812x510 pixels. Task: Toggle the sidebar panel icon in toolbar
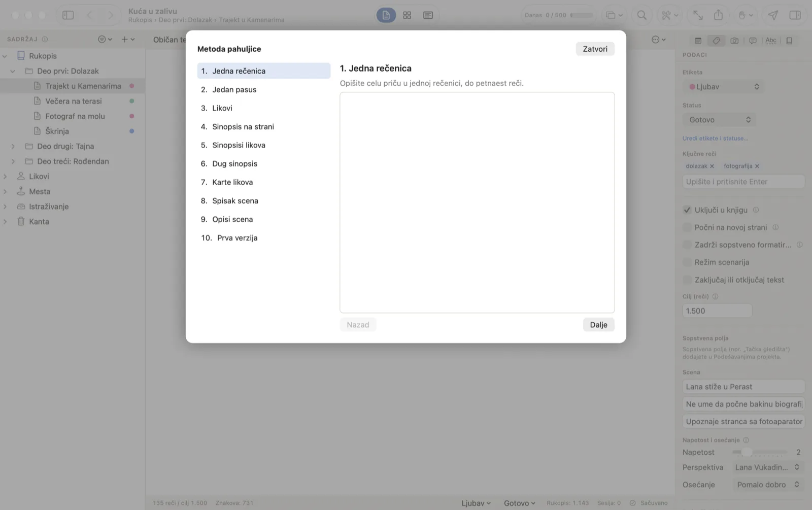68,15
